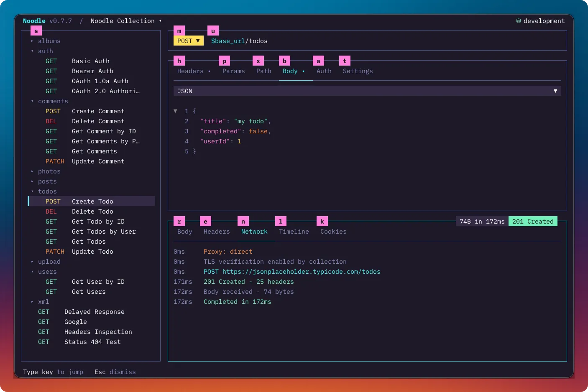Fold the JSON body at line 1
This screenshot has height=392, width=588.
click(x=175, y=111)
